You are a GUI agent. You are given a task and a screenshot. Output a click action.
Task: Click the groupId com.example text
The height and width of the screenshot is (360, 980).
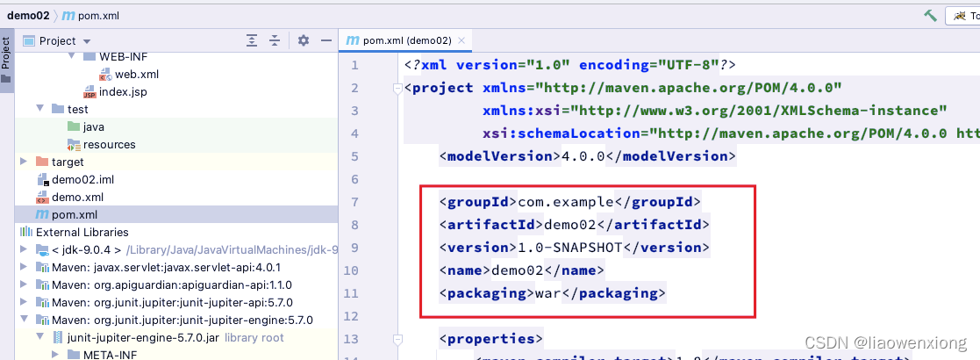pos(566,202)
